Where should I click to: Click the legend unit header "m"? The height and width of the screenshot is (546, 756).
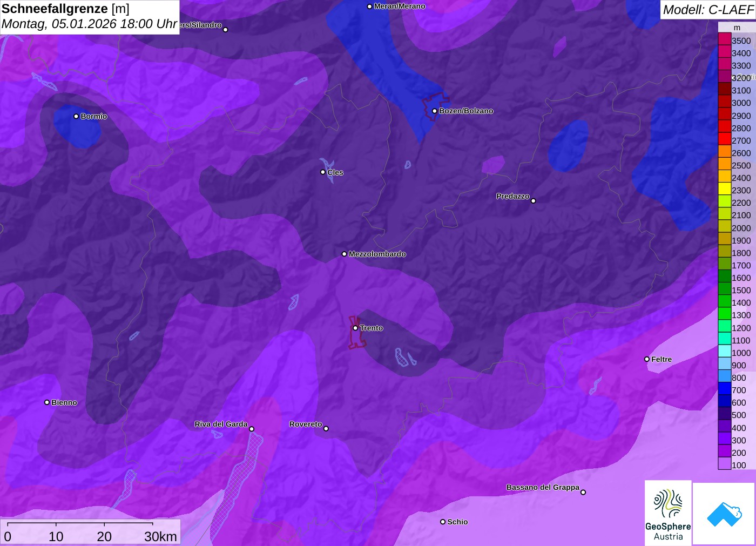coord(737,28)
